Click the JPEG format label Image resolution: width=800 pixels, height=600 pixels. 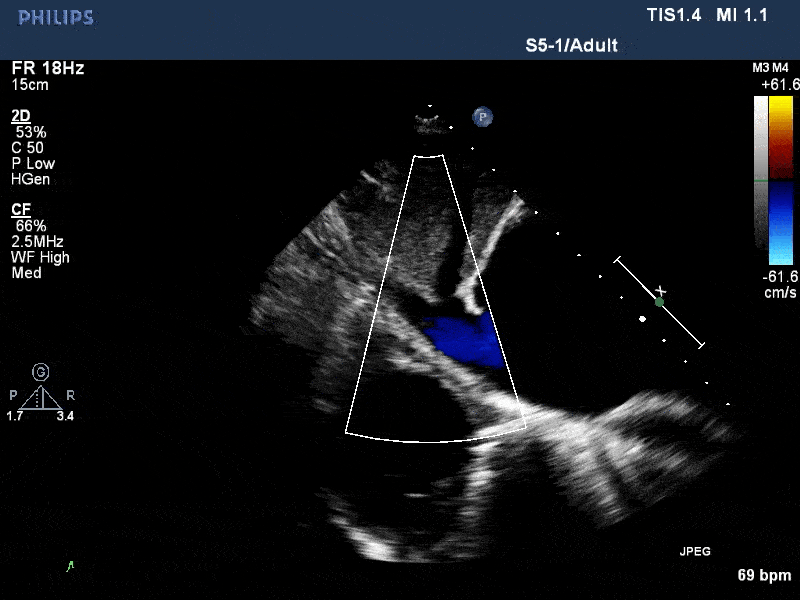click(x=695, y=551)
